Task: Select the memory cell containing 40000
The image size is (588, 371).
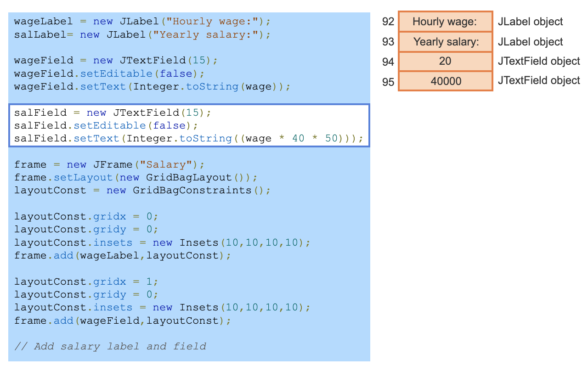Action: click(x=445, y=81)
